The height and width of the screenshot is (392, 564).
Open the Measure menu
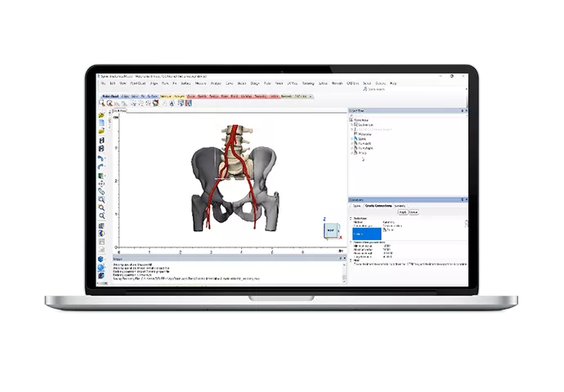[201, 83]
